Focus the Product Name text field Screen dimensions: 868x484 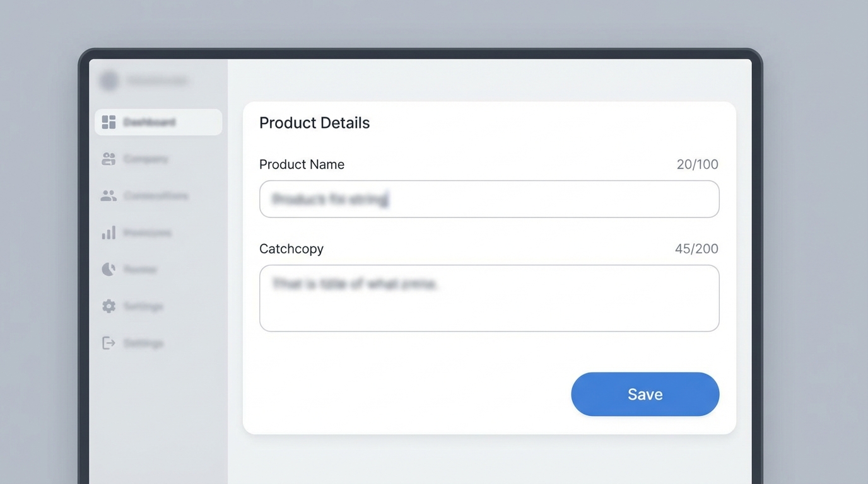(x=490, y=199)
